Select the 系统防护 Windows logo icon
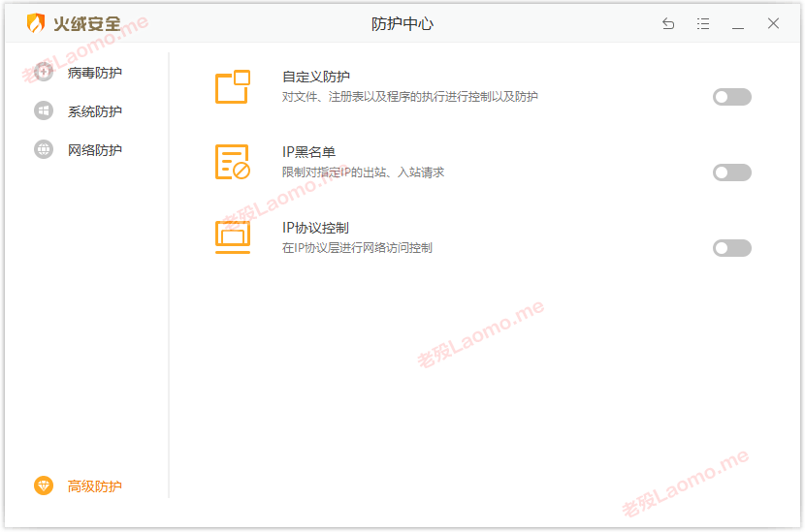Screen dimensions: 805x532 point(44,110)
